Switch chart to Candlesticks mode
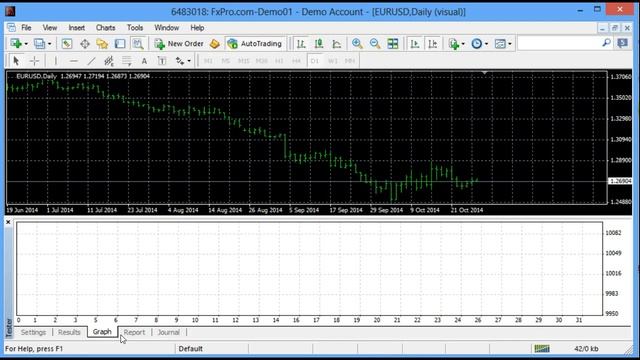 click(319, 44)
